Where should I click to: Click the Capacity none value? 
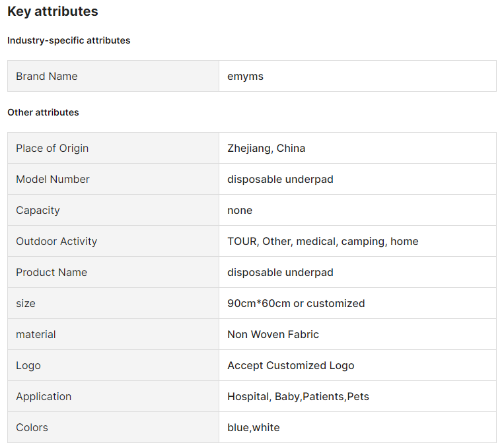click(x=240, y=211)
